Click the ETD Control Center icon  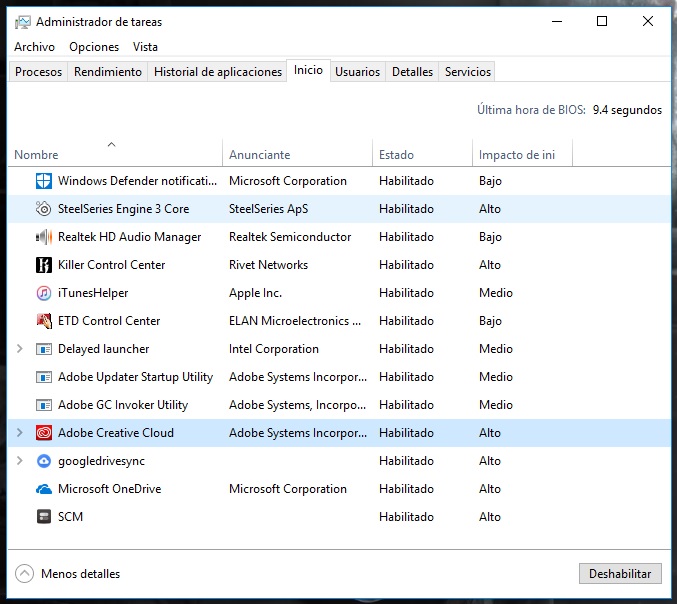pos(44,321)
